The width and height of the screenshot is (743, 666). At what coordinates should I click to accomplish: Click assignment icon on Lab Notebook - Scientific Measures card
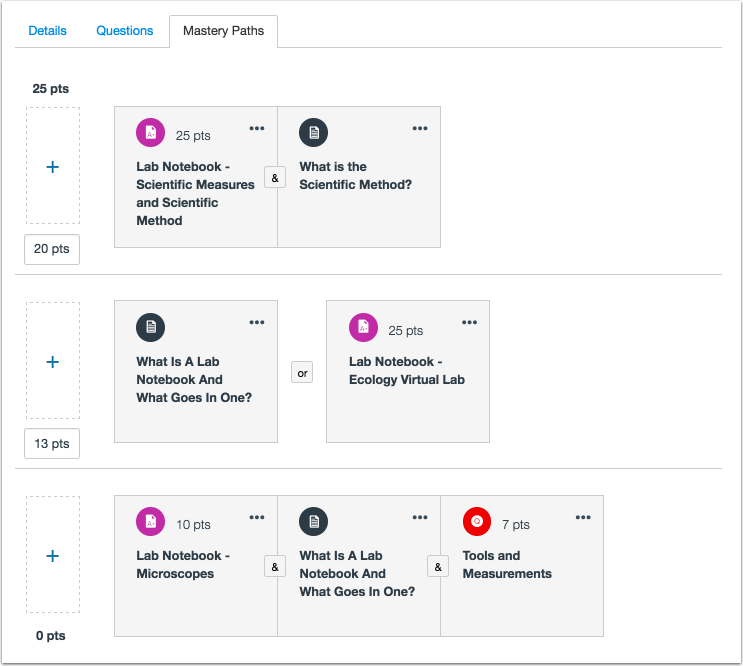coord(151,133)
